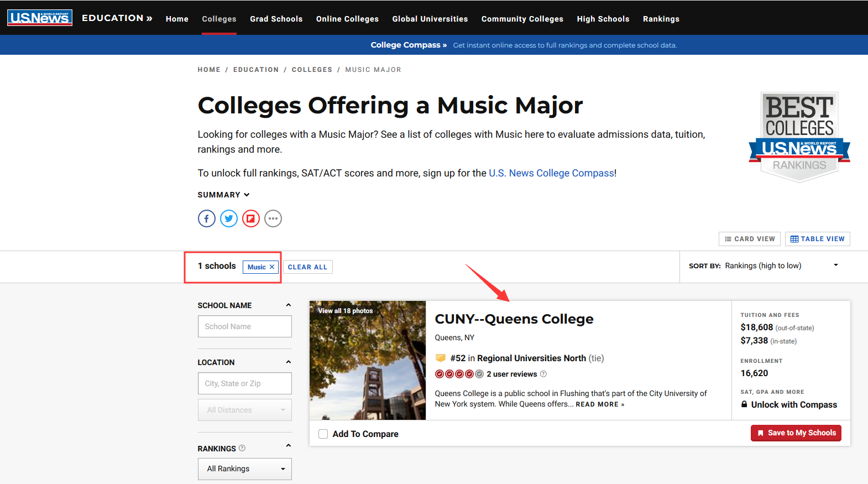Viewport: 868px width, 484px height.
Task: Click the Rankings help question icon
Action: point(242,448)
